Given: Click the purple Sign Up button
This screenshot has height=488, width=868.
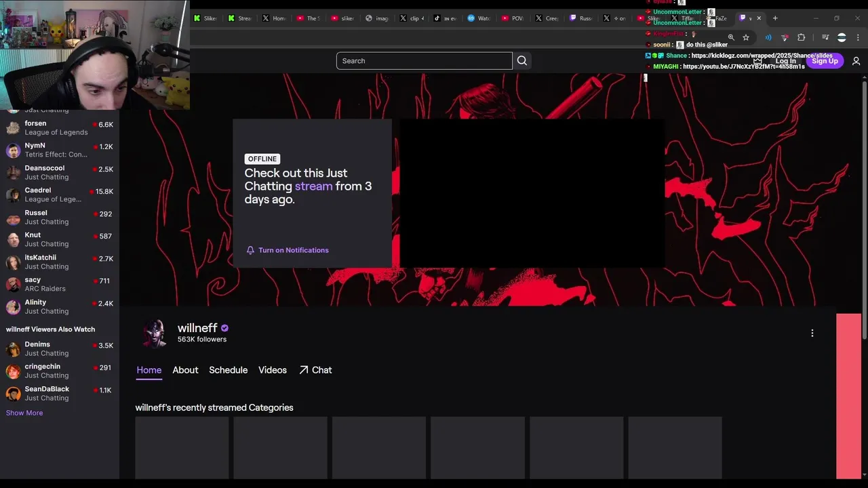Looking at the screenshot, I should [x=825, y=61].
